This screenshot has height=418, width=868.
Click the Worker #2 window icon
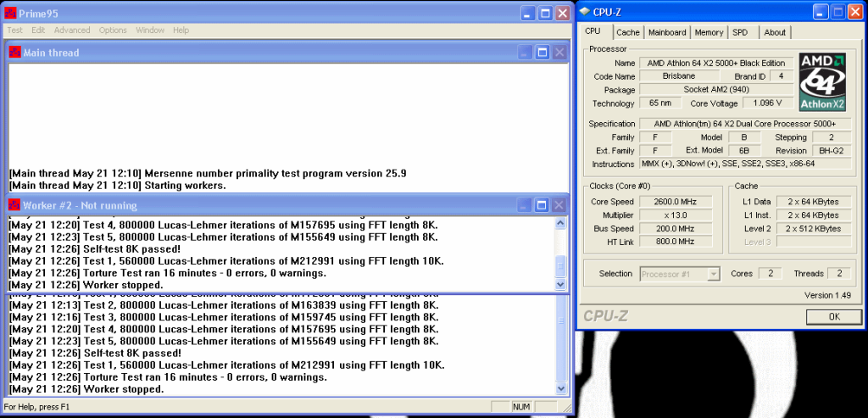tap(14, 205)
